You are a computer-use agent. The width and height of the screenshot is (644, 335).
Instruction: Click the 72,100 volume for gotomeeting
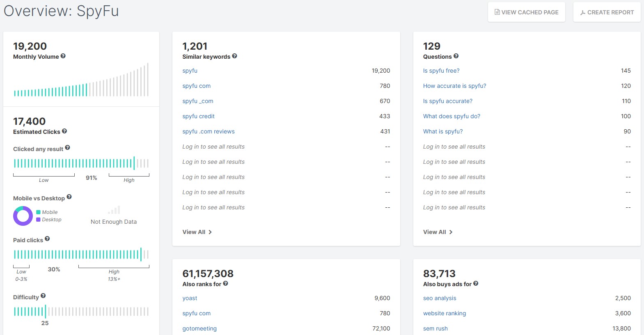(x=381, y=328)
